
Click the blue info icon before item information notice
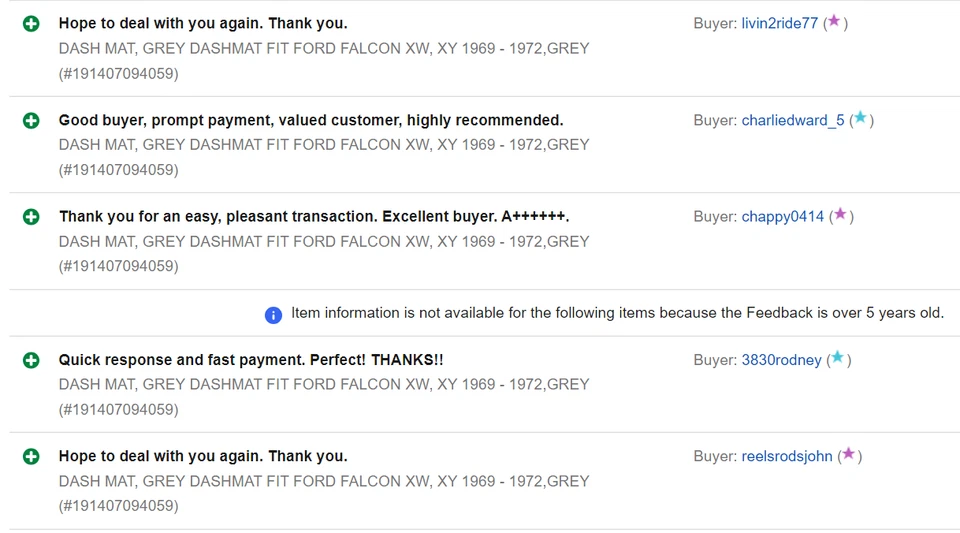coord(273,314)
